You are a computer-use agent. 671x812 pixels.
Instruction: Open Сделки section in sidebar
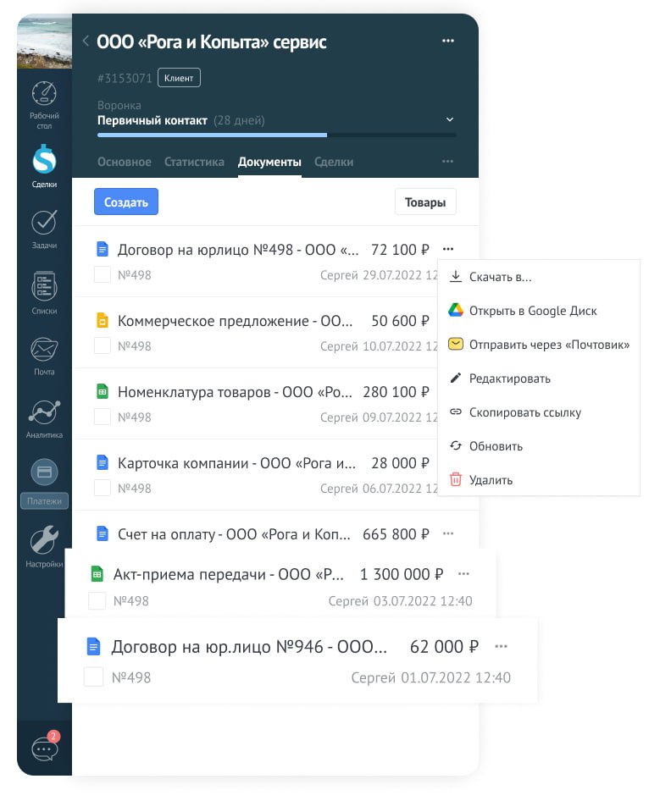click(44, 159)
